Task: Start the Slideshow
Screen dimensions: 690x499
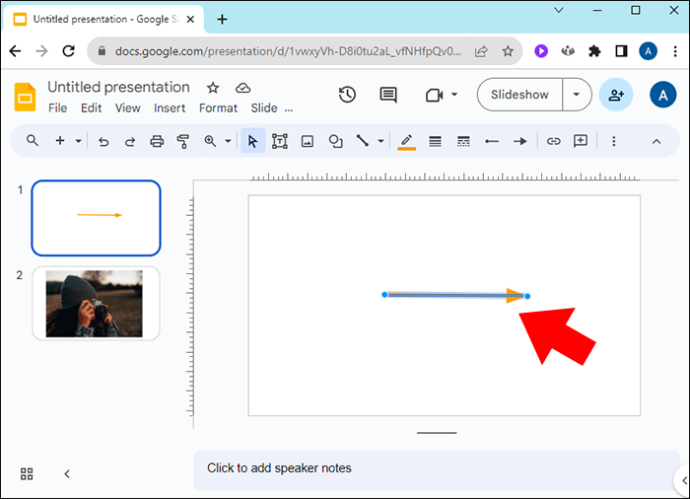Action: click(x=520, y=95)
